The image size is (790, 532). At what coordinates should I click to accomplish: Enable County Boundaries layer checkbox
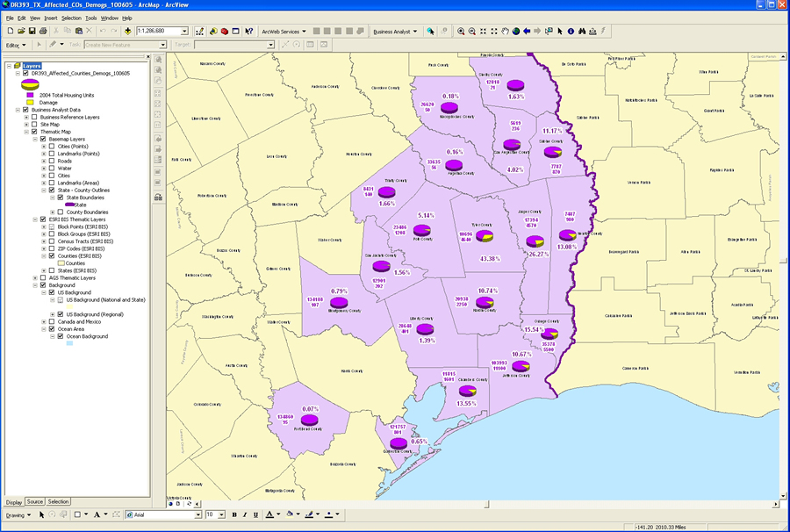pyautogui.click(x=61, y=212)
